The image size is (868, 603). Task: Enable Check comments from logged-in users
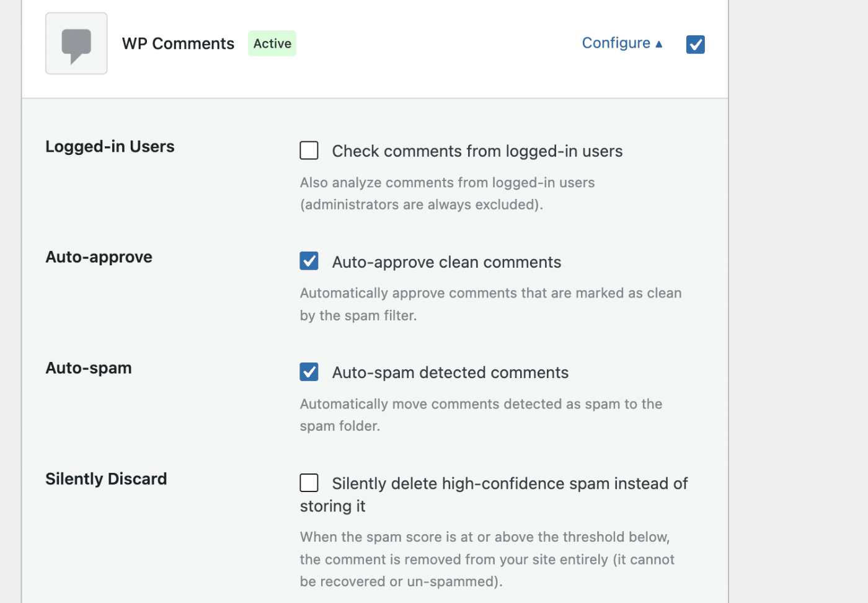click(x=309, y=151)
